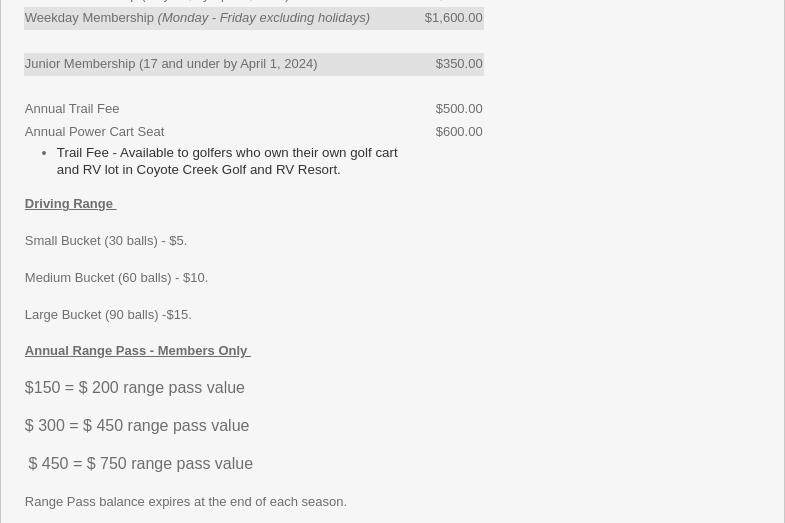
Task: Click the $1,600.00 weekday price
Action: pyautogui.click(x=452, y=17)
